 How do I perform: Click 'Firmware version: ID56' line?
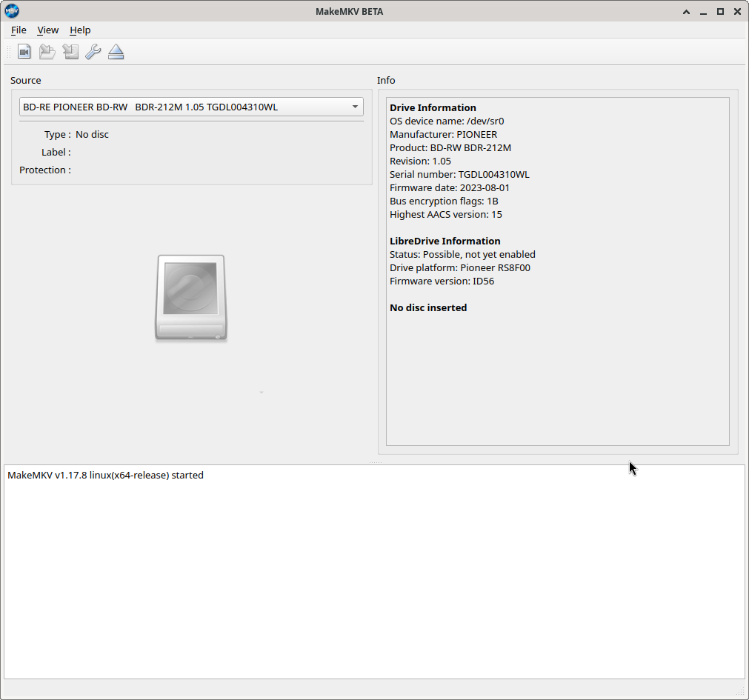coord(442,281)
